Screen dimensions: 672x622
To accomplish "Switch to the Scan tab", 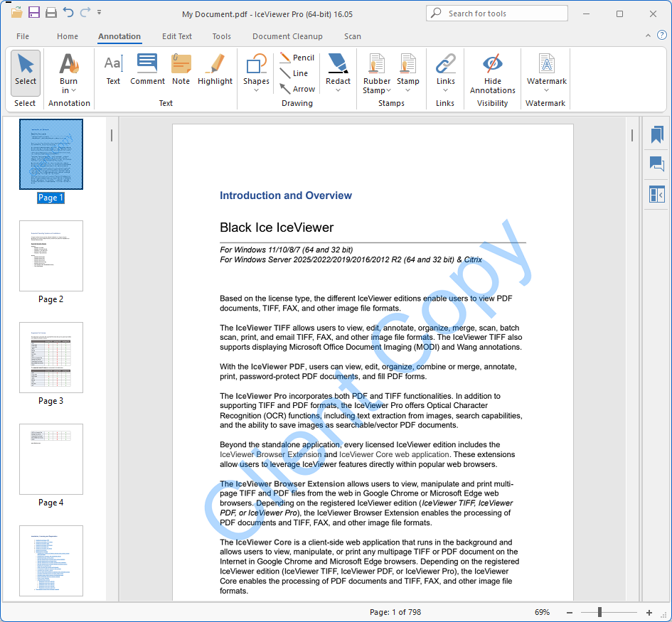I will coord(352,36).
